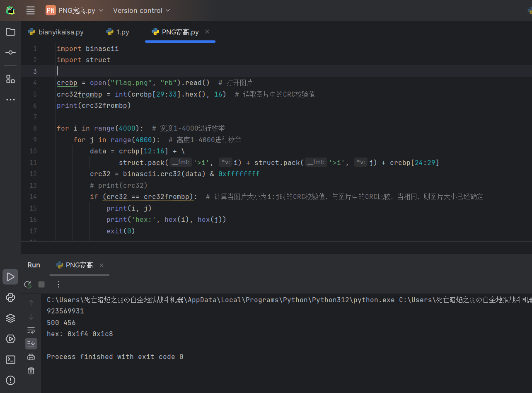Image resolution: width=532 pixels, height=393 pixels.
Task: Click the __fmt: hint before i
Action: tap(180, 163)
